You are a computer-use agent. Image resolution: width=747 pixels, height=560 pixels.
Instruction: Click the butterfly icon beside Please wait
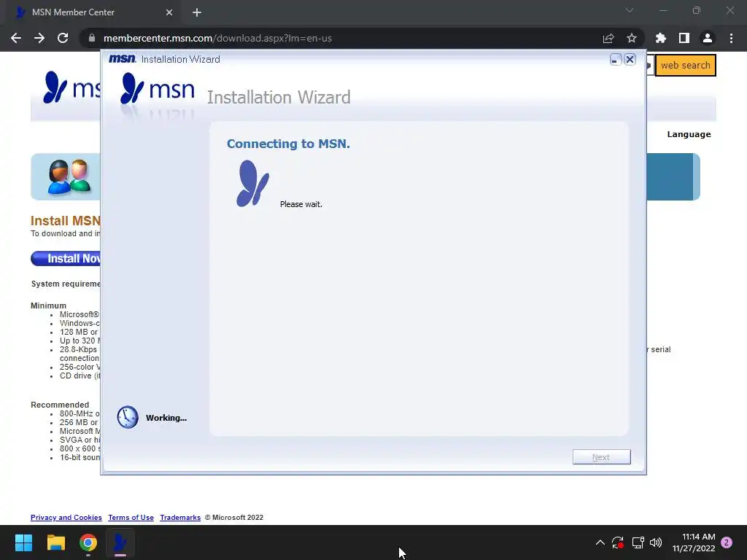coord(253,183)
